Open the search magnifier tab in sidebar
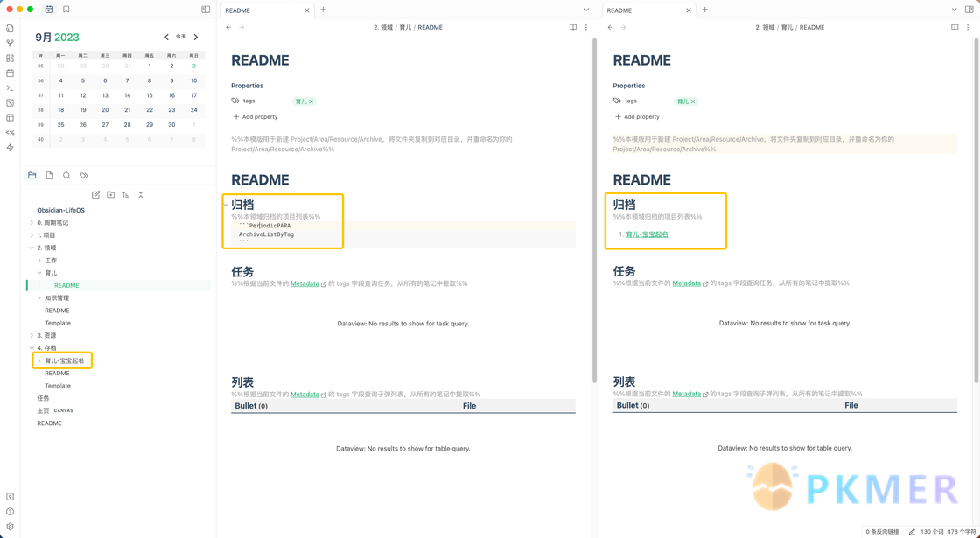 pyautogui.click(x=66, y=176)
